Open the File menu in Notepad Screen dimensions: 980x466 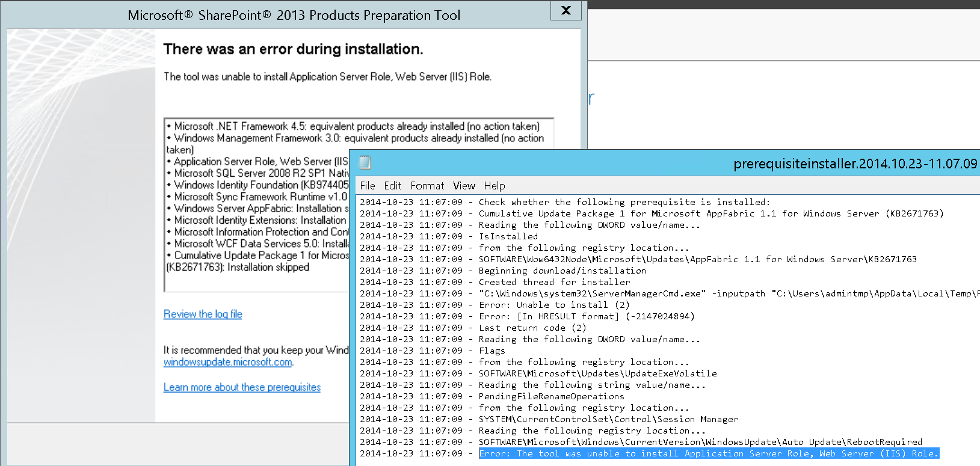[368, 186]
